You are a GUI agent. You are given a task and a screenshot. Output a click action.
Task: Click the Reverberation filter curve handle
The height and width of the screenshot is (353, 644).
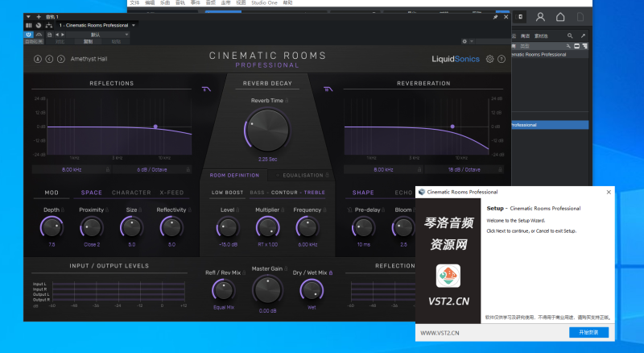tap(452, 127)
